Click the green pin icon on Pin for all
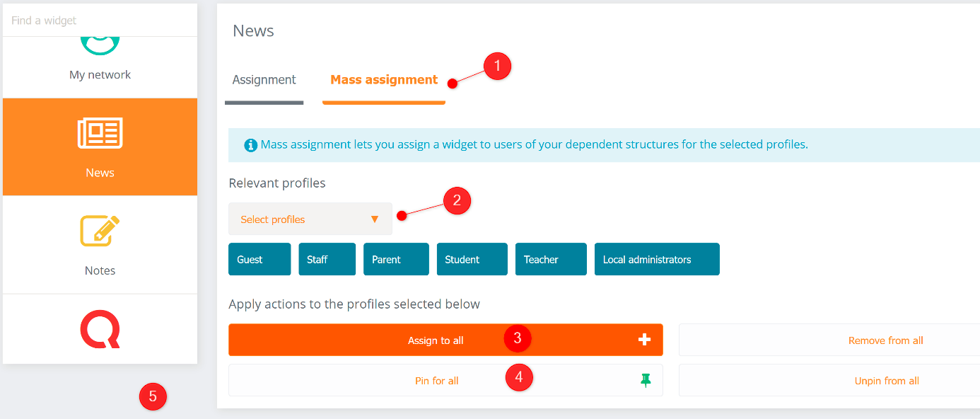This screenshot has height=419, width=980. pos(646,380)
